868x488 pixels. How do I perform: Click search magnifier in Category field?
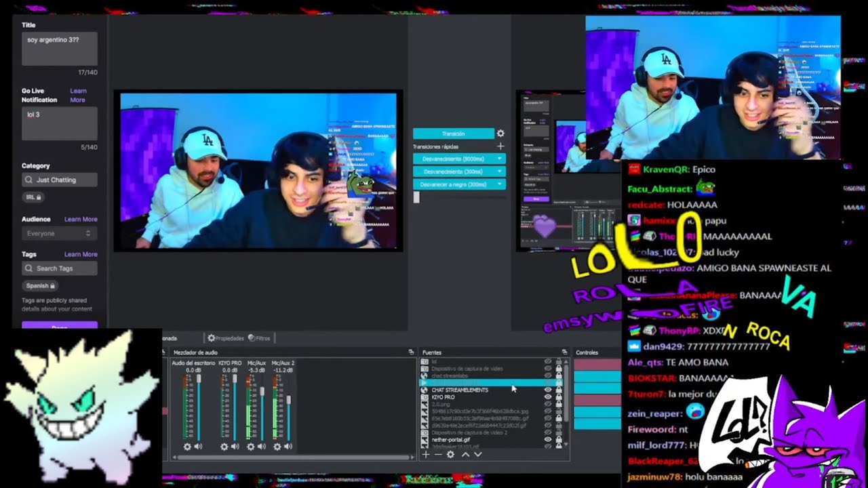28,180
